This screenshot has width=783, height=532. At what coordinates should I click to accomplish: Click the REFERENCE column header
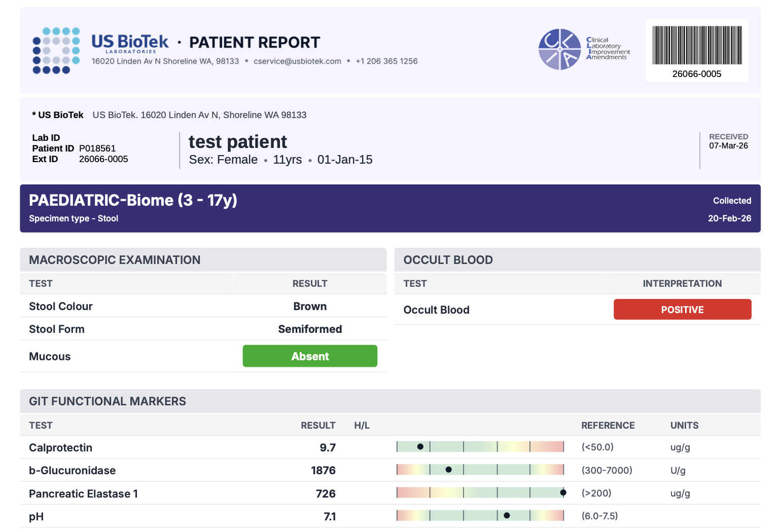tap(608, 426)
